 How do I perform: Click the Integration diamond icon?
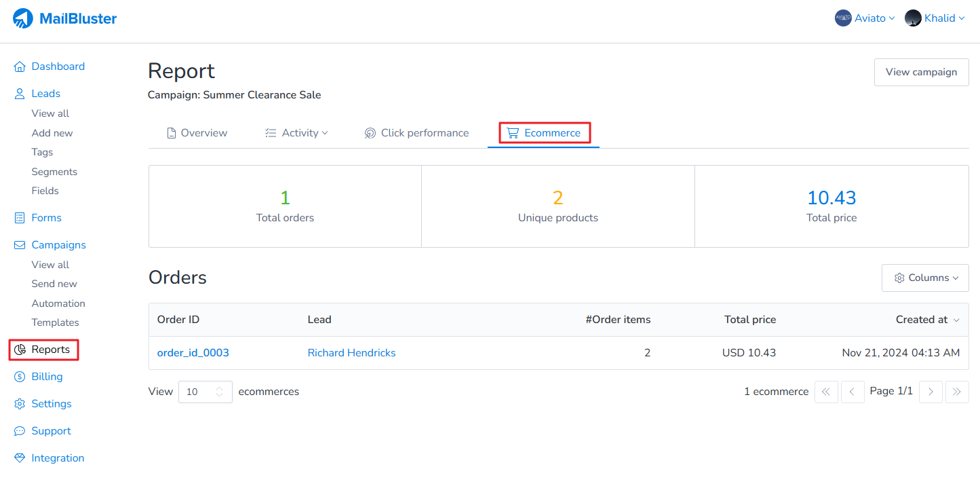click(20, 458)
